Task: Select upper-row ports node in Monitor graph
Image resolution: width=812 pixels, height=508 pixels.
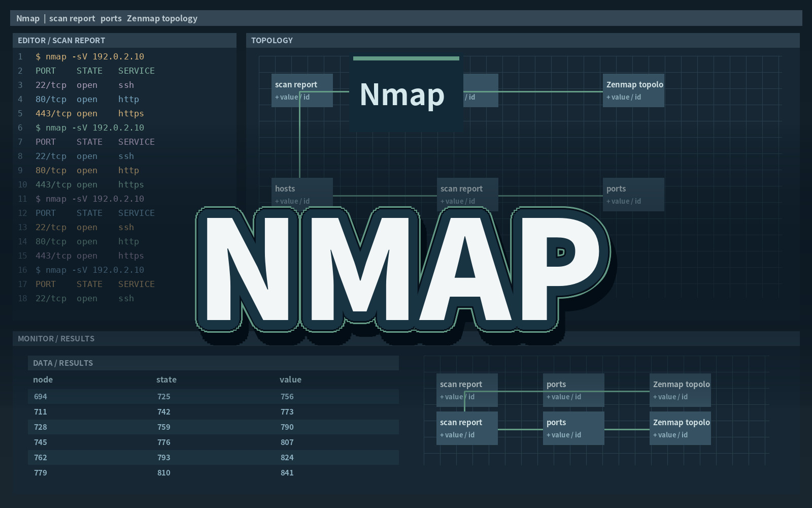Action: (x=573, y=390)
